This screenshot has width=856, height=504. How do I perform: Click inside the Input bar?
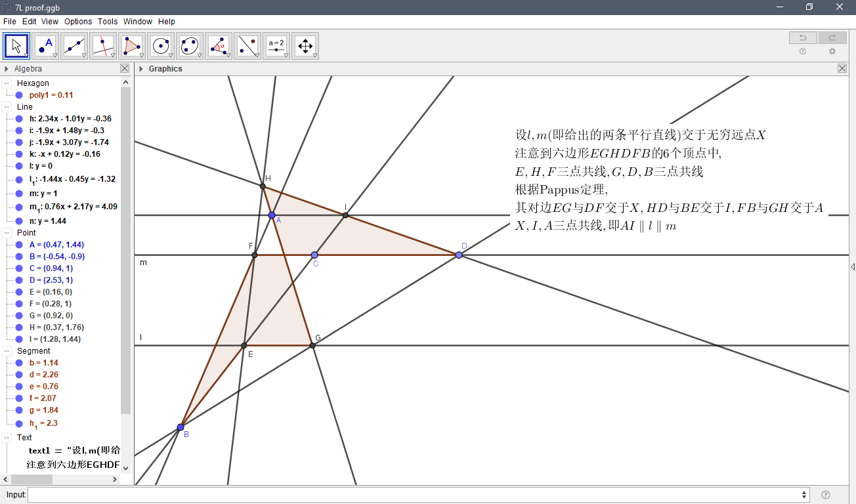(394, 494)
